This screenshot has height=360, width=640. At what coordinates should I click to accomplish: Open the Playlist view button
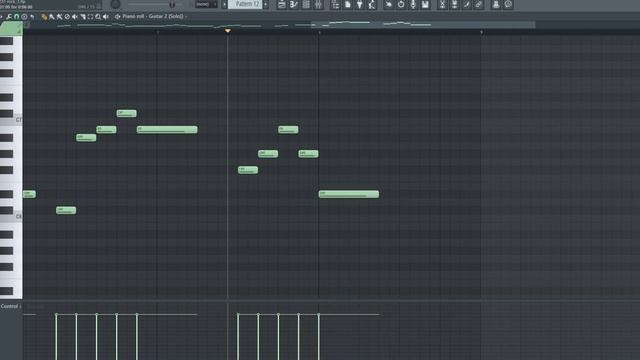coord(282,4)
